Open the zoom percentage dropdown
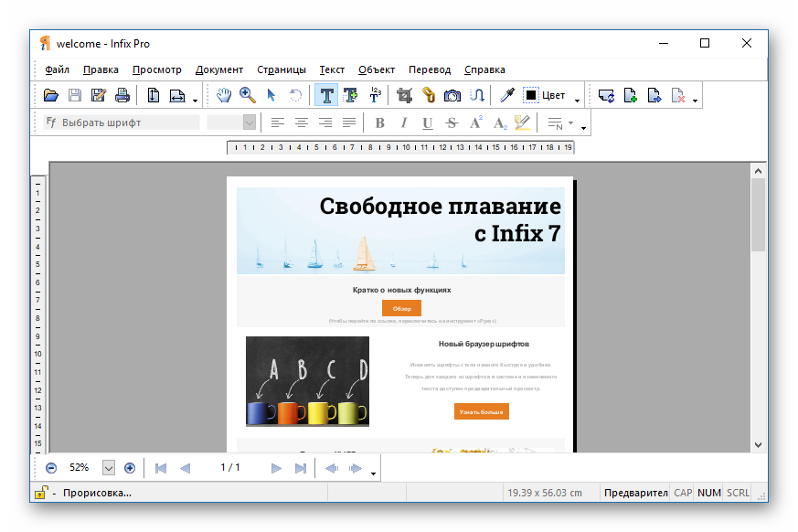 [x=109, y=468]
